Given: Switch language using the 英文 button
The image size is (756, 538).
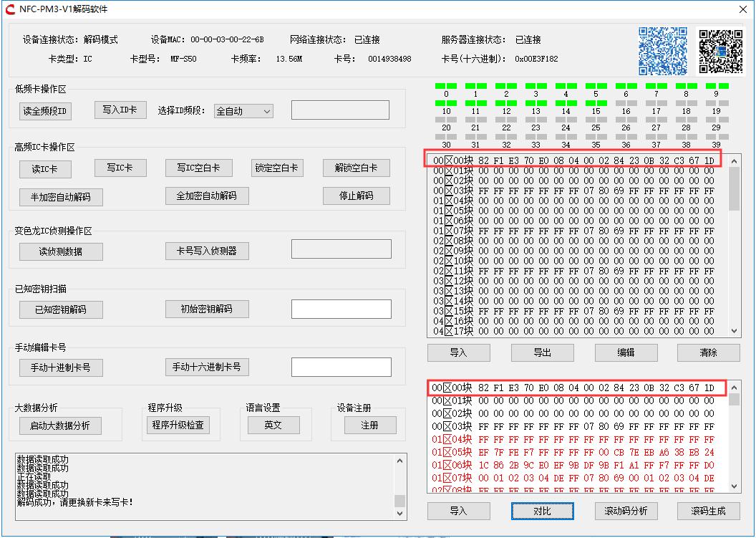Looking at the screenshot, I should point(274,425).
